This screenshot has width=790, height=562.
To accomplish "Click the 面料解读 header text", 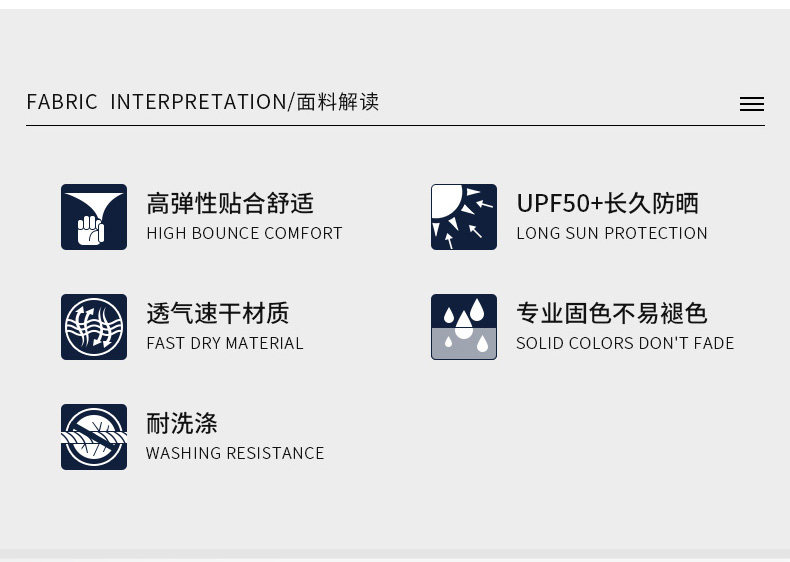I will (x=338, y=102).
